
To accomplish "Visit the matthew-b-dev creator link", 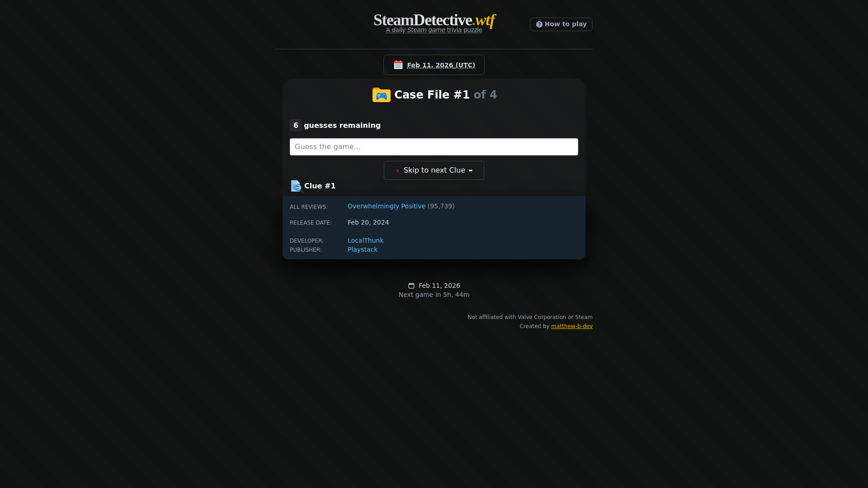I will pyautogui.click(x=572, y=326).
